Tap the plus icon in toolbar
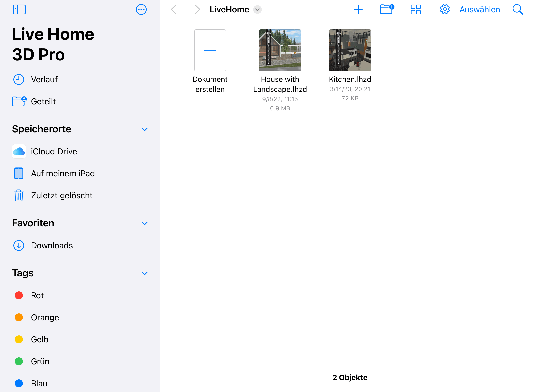 pyautogui.click(x=358, y=10)
